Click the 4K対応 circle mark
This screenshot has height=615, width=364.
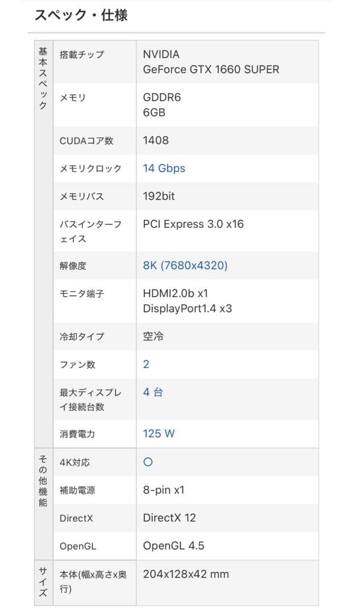tap(148, 462)
